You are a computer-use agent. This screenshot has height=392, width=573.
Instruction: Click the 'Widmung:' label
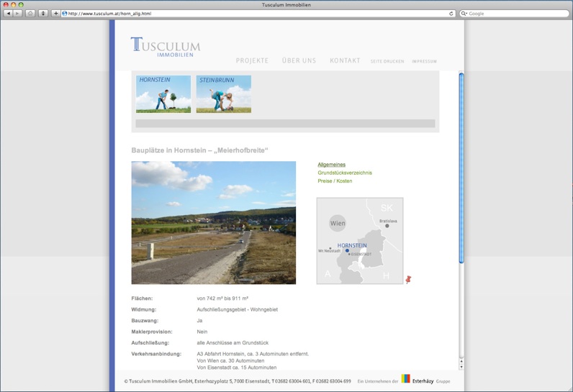144,309
